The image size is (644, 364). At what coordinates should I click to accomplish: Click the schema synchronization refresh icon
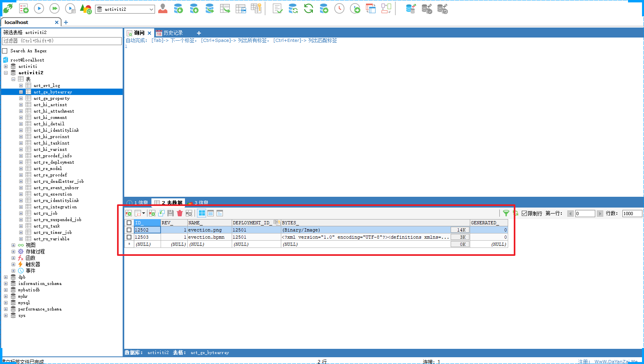308,8
